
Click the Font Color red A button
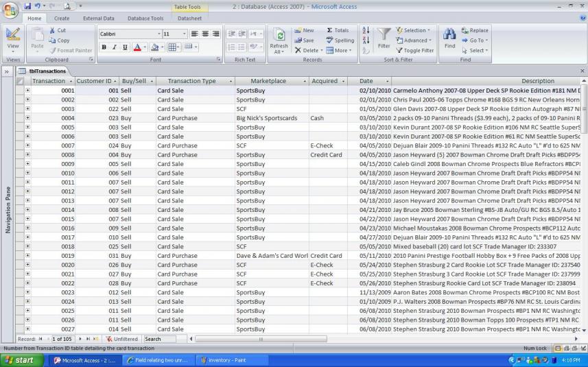point(137,47)
